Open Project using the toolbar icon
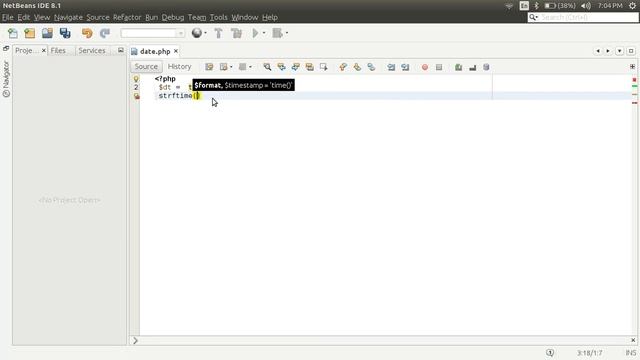 point(47,33)
